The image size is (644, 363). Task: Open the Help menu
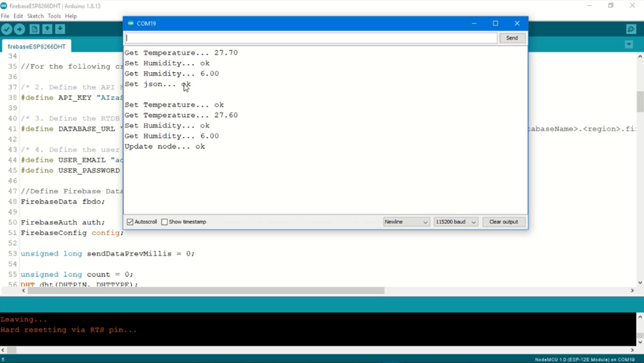point(71,16)
